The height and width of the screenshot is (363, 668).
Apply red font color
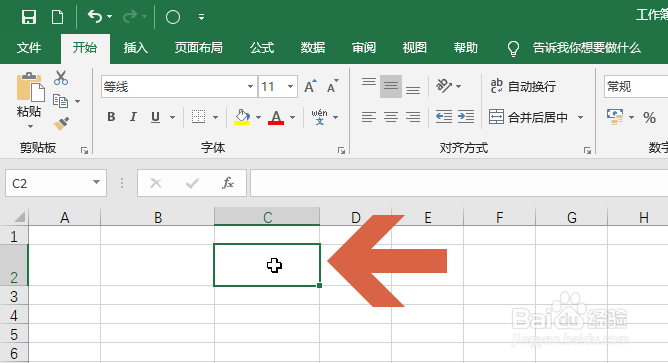(276, 117)
